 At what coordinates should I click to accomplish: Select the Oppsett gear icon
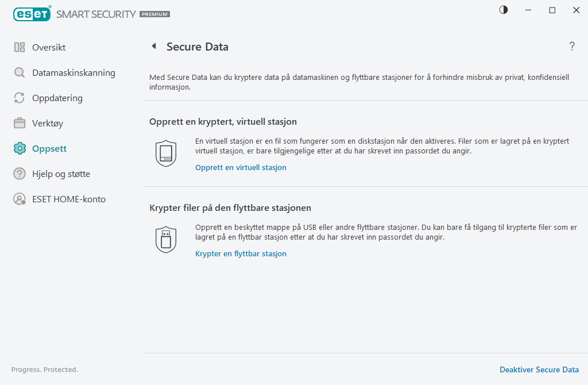coord(18,148)
